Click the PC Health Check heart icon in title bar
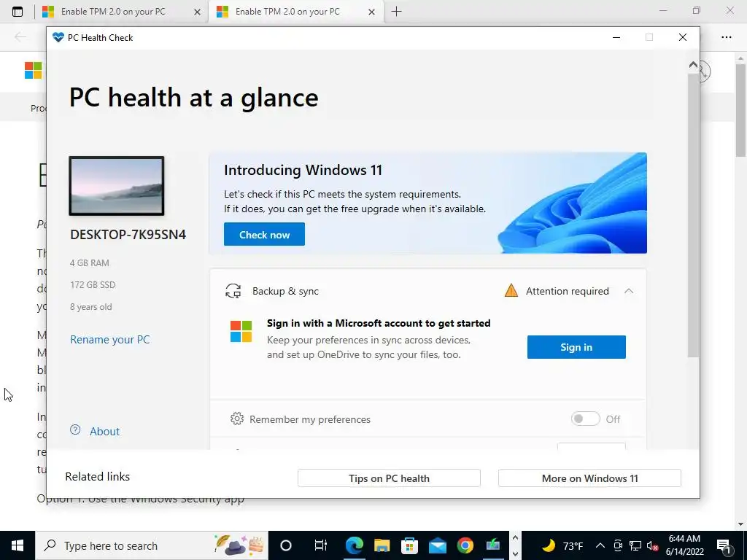This screenshot has height=560, width=747. pos(58,37)
